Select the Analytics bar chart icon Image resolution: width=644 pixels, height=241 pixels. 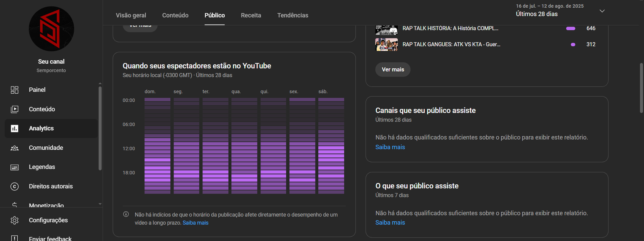click(x=14, y=128)
